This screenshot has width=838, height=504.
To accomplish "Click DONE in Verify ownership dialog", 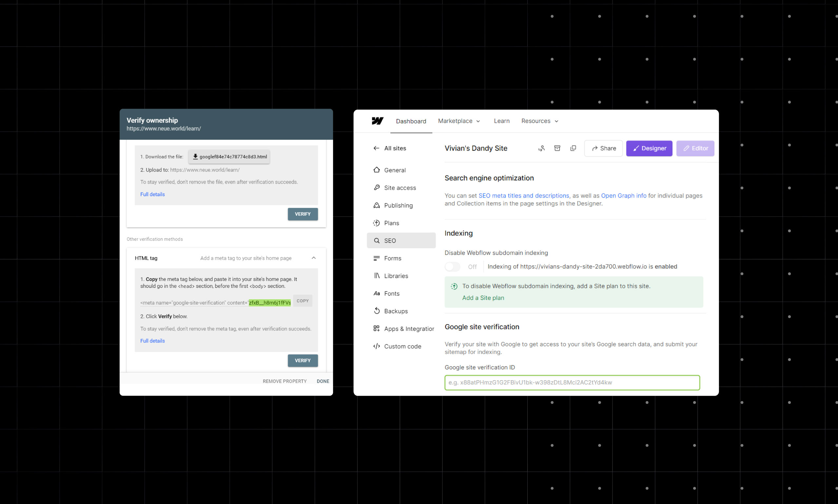I will pos(323,381).
